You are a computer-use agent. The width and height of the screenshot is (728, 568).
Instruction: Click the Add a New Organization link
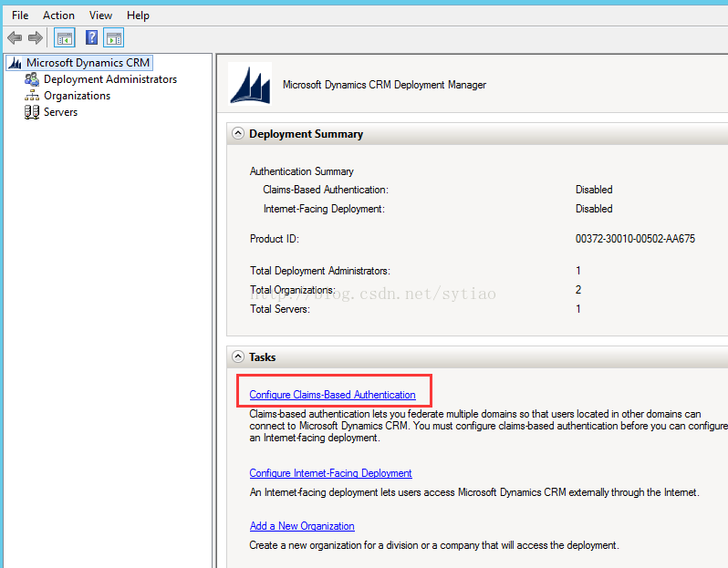302,526
